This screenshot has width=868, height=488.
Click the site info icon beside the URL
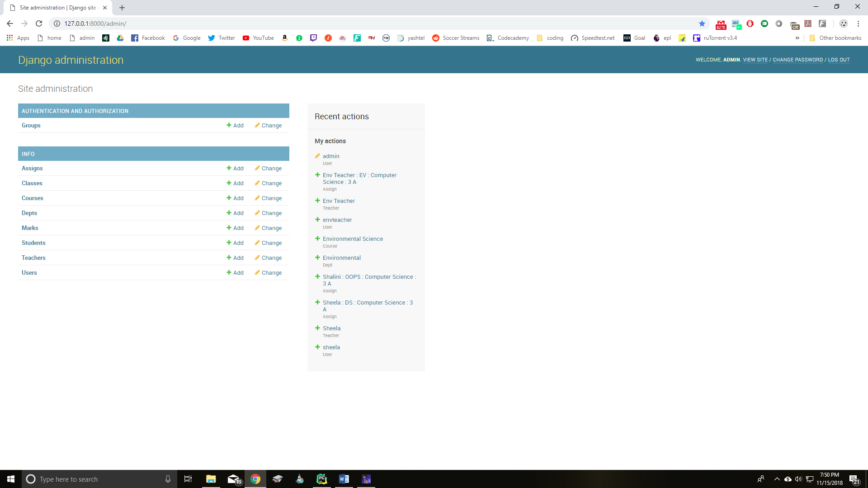57,23
